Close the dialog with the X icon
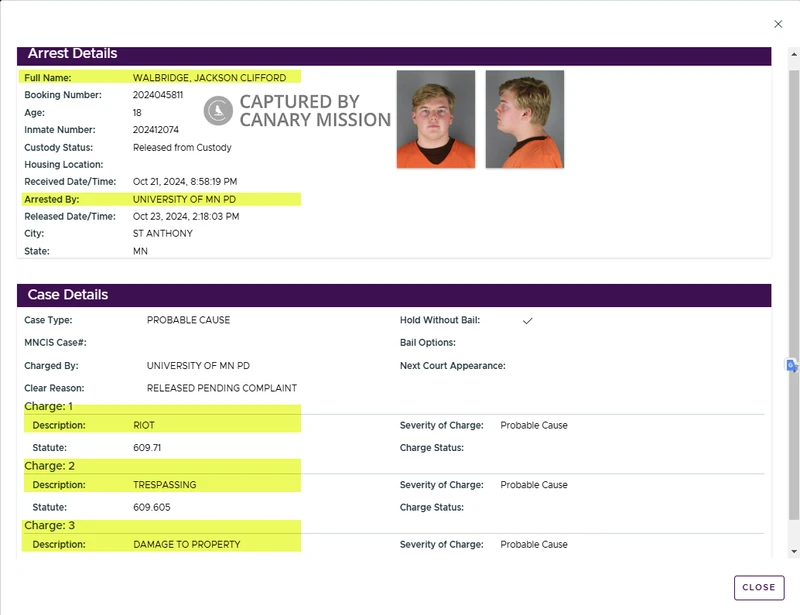This screenshot has width=800, height=615. point(778,24)
